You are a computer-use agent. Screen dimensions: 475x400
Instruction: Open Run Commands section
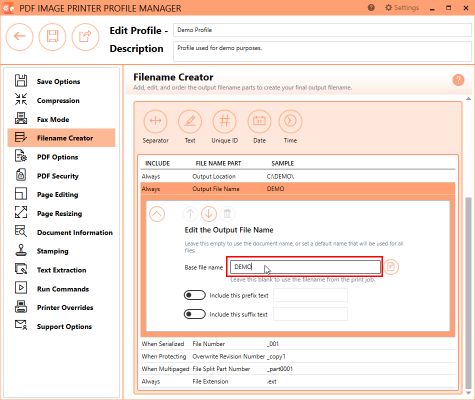[61, 289]
